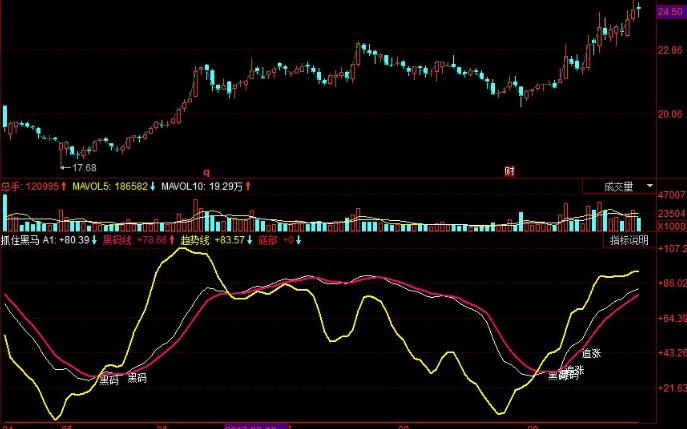Click the 47007 volume axis label
The height and width of the screenshot is (429, 687).
click(672, 195)
